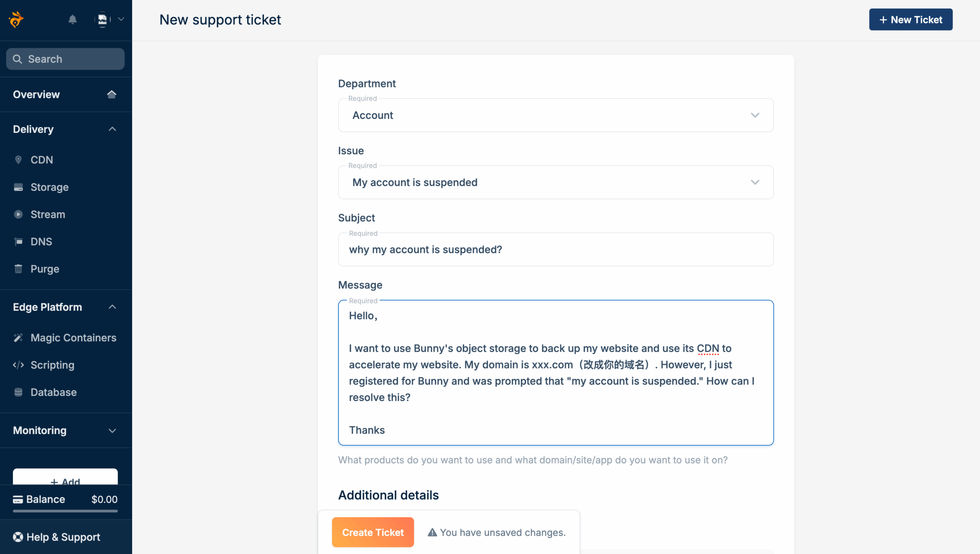Open Storage section in sidebar
The image size is (980, 554).
pos(49,187)
